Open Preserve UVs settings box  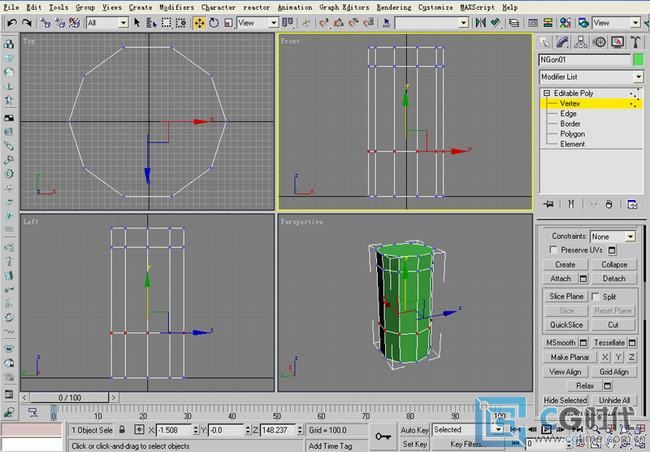click(612, 250)
